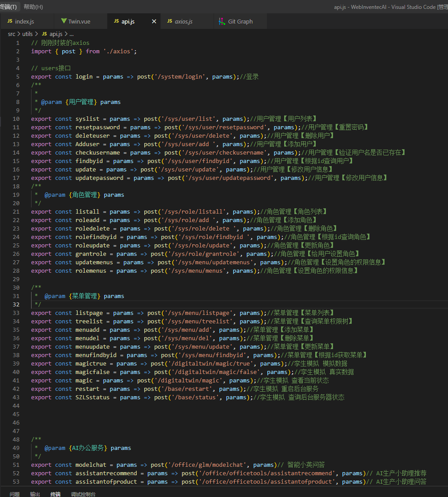Click the 'SZLSstatus' constant name
This screenshot has width=448, height=497.
click(92, 398)
